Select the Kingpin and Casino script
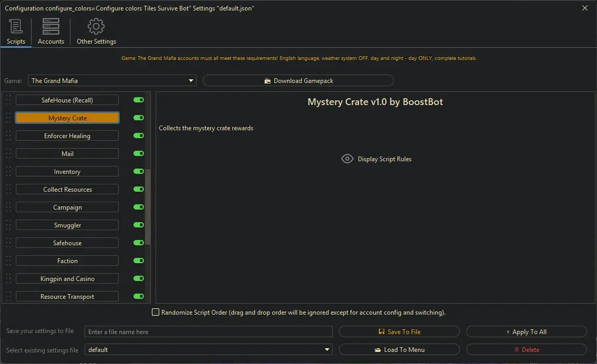 (67, 279)
